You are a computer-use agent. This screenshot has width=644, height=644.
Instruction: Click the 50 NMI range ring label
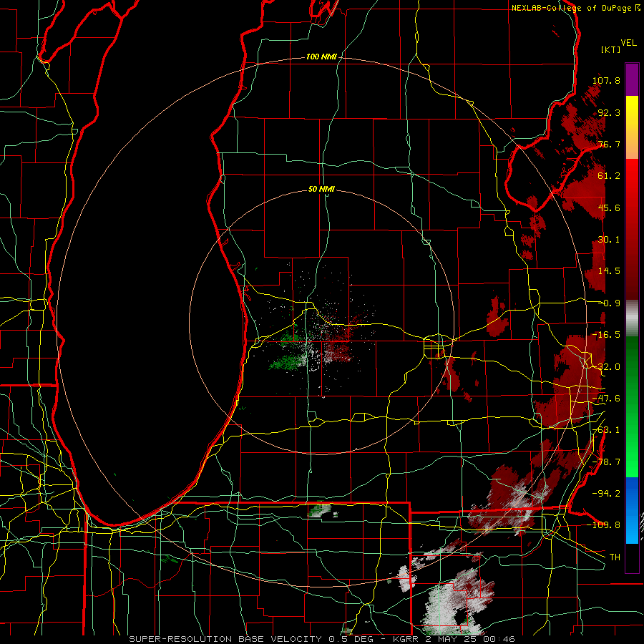coord(321,190)
